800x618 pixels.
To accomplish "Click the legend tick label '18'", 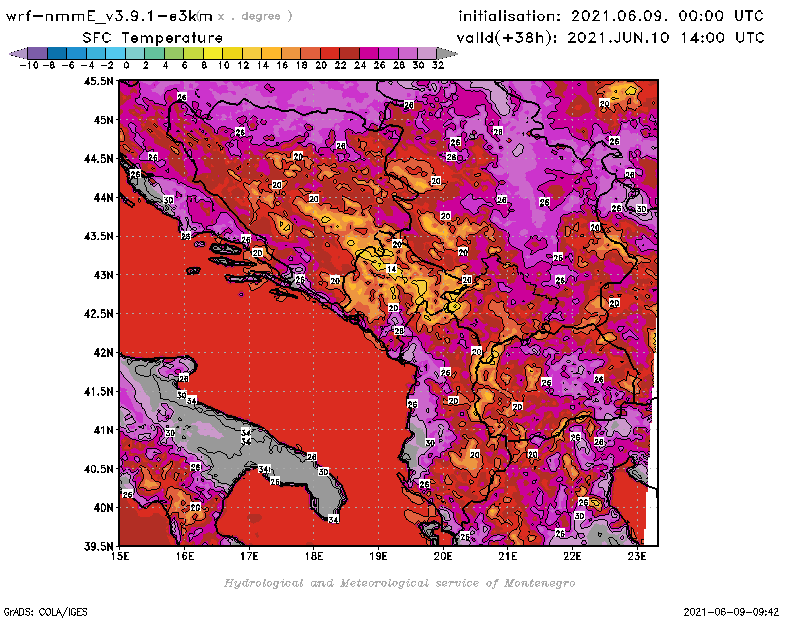I will coord(302,65).
